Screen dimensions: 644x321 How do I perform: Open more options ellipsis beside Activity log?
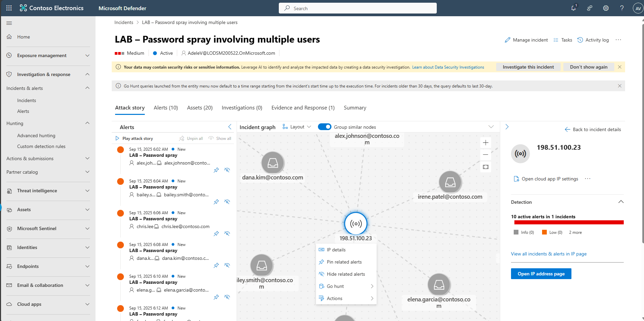pyautogui.click(x=618, y=40)
